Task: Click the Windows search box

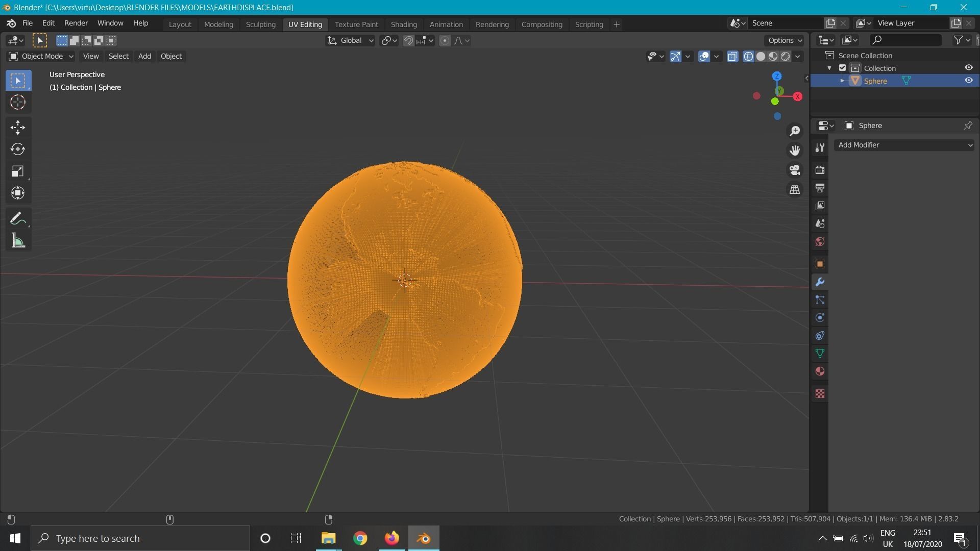Action: (140, 538)
